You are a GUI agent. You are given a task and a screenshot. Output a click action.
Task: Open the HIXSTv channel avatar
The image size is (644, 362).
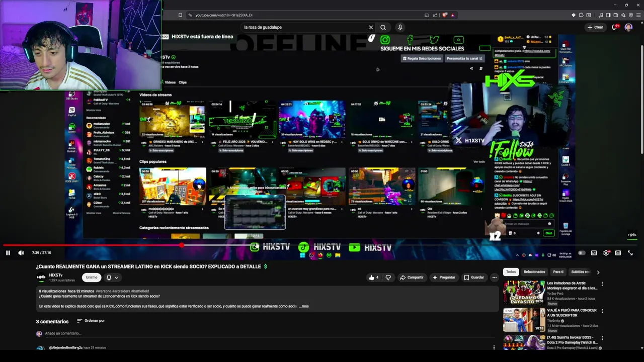(x=41, y=277)
